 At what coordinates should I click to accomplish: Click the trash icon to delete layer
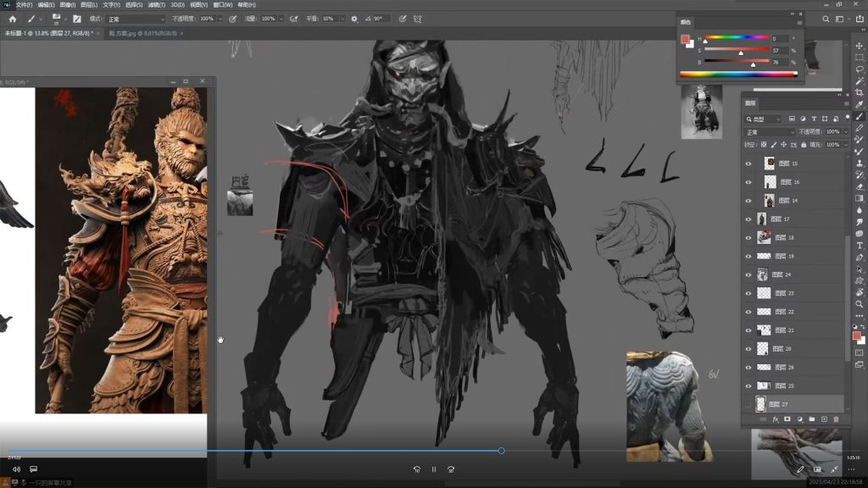pos(836,419)
